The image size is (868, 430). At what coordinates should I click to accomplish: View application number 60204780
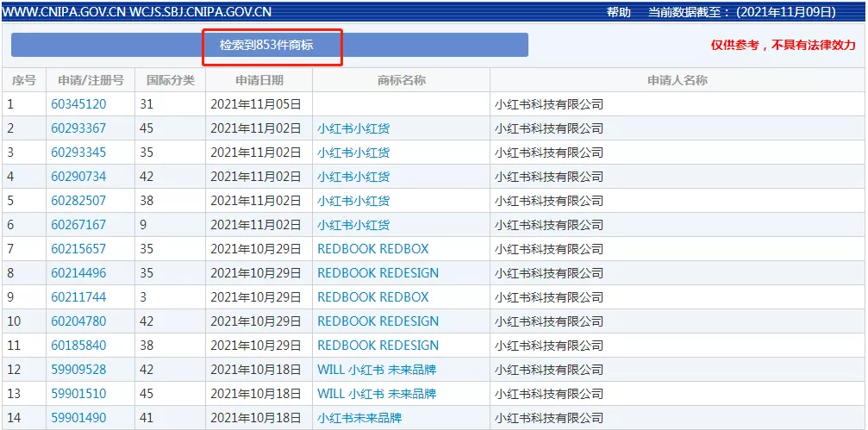(78, 321)
